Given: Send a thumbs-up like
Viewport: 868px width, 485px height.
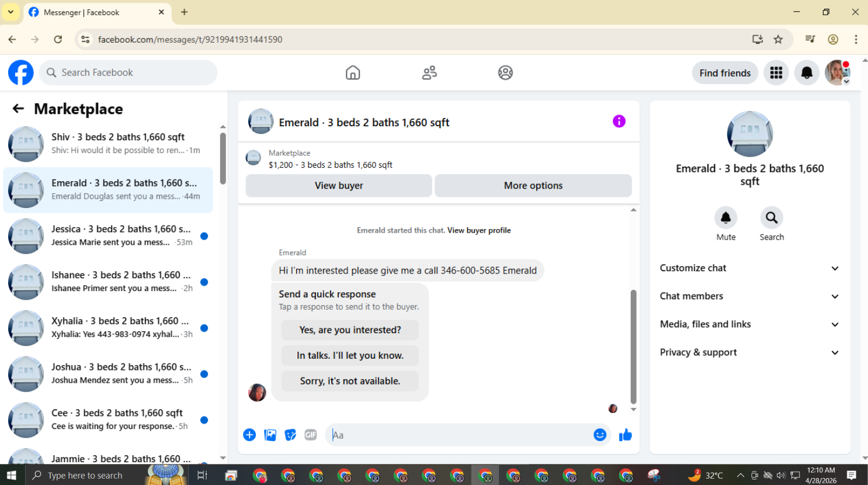Looking at the screenshot, I should coord(626,435).
